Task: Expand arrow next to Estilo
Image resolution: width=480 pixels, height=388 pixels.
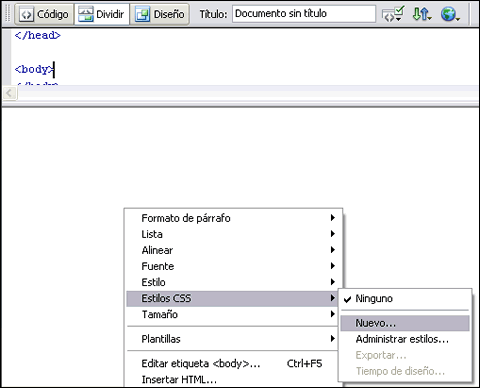Action: click(332, 282)
